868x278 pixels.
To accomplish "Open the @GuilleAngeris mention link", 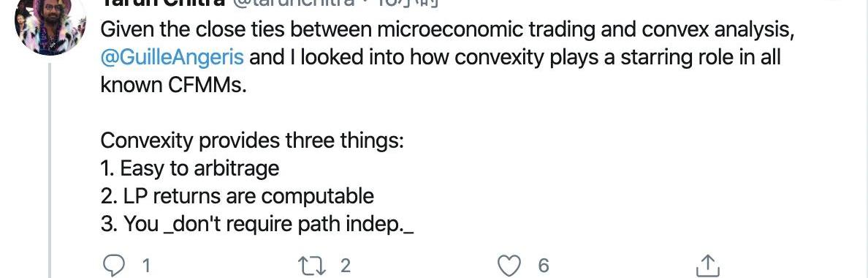I will click(x=172, y=58).
